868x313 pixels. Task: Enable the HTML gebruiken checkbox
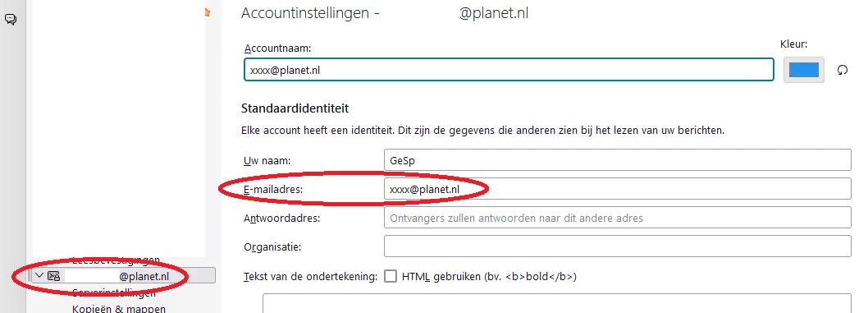391,275
